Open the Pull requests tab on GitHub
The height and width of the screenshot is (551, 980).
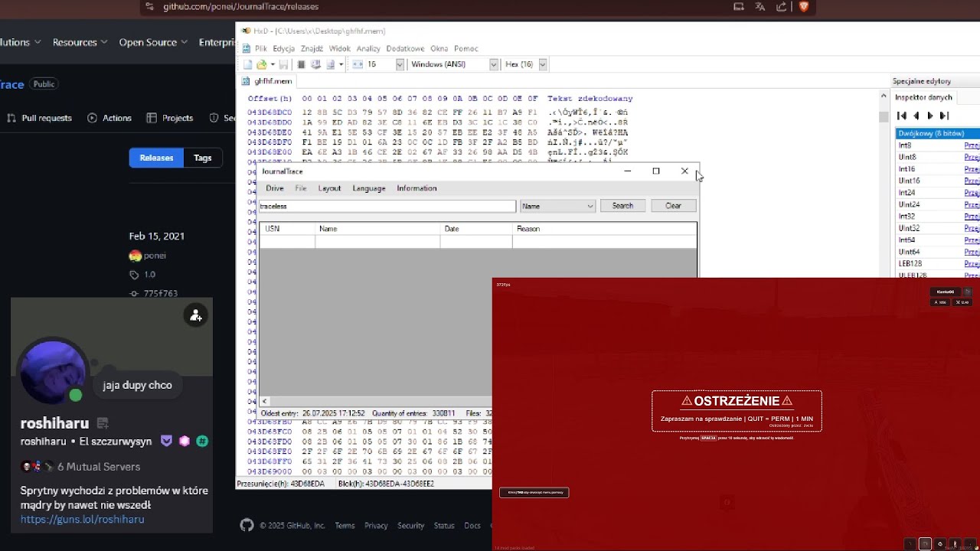[x=39, y=118]
